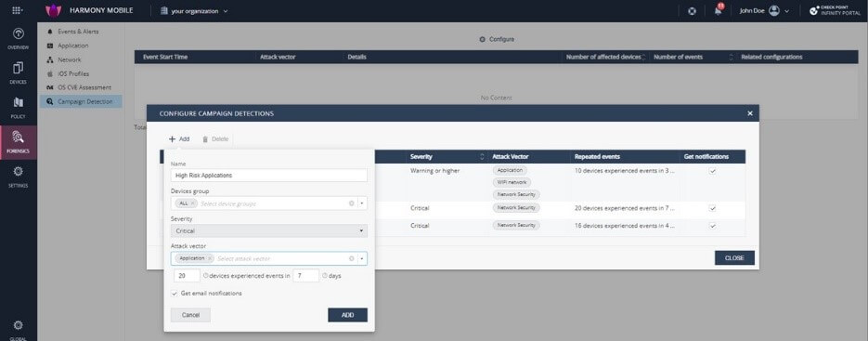The width and height of the screenshot is (868, 341).
Task: Click the WiFi network attack vector tag
Action: point(511,182)
